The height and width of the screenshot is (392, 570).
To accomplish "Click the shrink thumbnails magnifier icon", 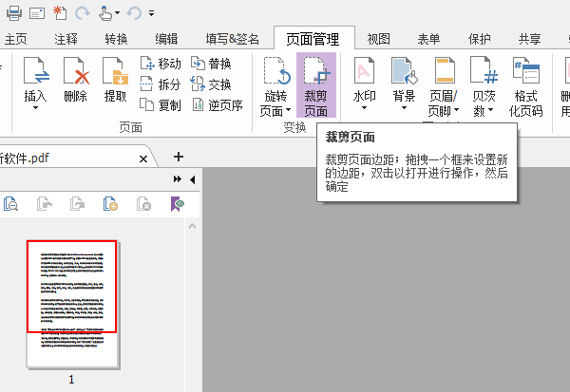I will (10, 204).
